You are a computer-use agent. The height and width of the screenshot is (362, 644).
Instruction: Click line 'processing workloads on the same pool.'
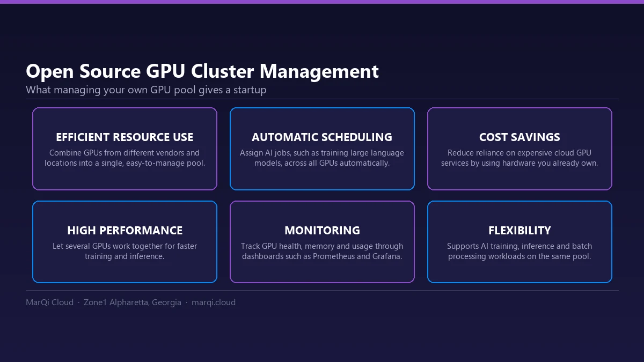[x=519, y=256]
